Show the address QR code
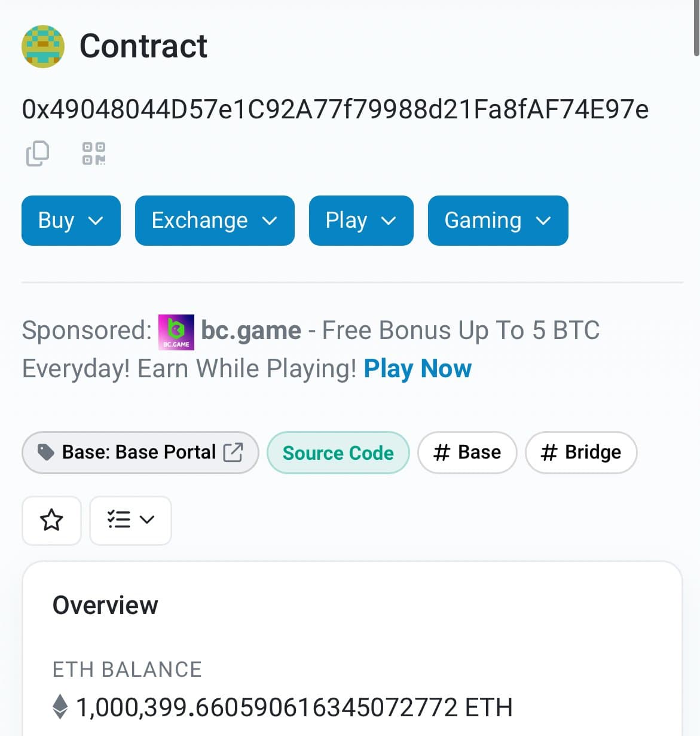The width and height of the screenshot is (700, 736). click(94, 153)
